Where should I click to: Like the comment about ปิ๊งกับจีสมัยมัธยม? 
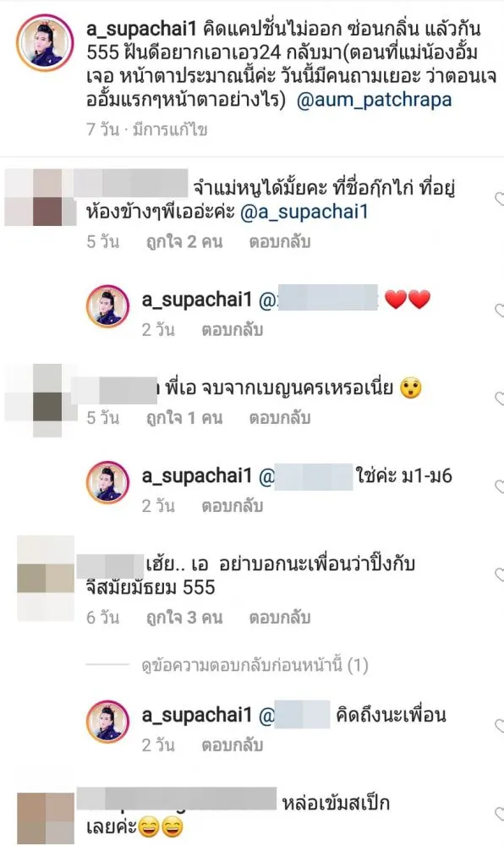(x=500, y=574)
